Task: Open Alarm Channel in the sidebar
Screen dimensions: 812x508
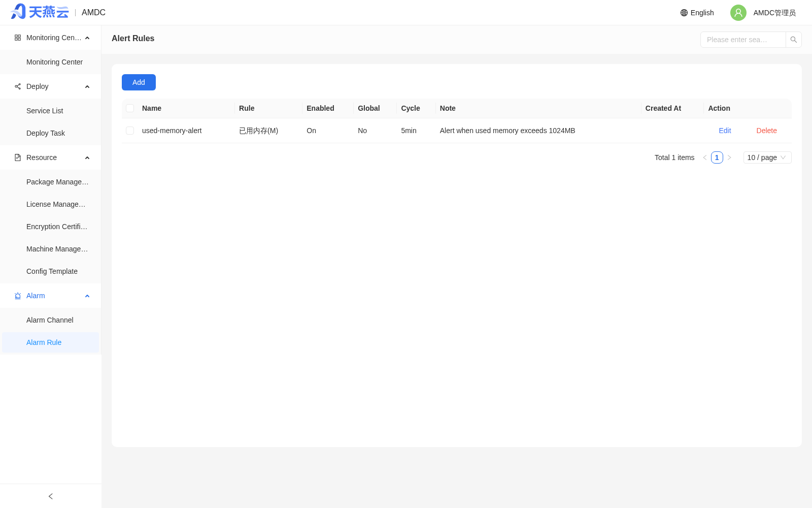Action: pyautogui.click(x=51, y=320)
